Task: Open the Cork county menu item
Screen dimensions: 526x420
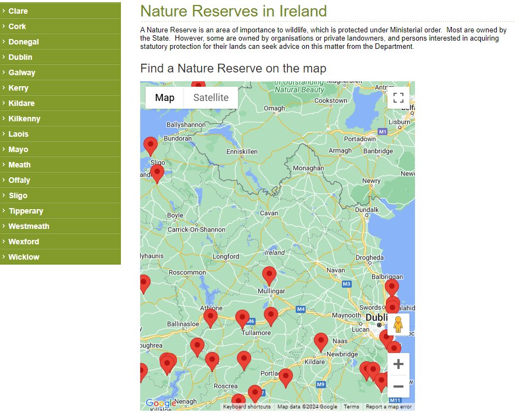Action: 60,26
